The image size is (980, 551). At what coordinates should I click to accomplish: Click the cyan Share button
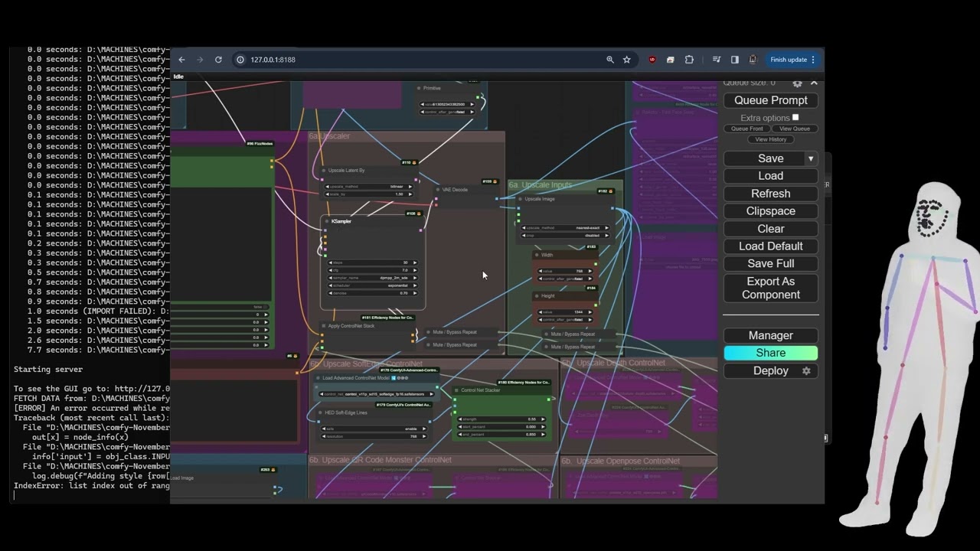tap(771, 353)
